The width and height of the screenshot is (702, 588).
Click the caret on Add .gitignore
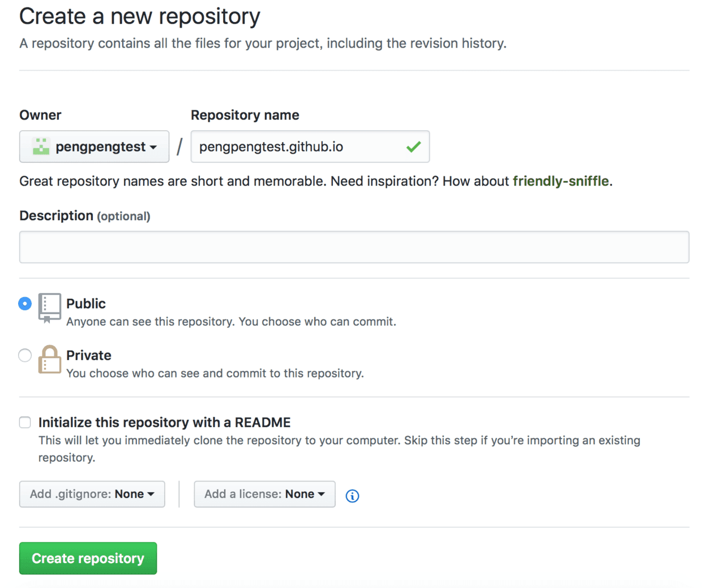pos(151,494)
